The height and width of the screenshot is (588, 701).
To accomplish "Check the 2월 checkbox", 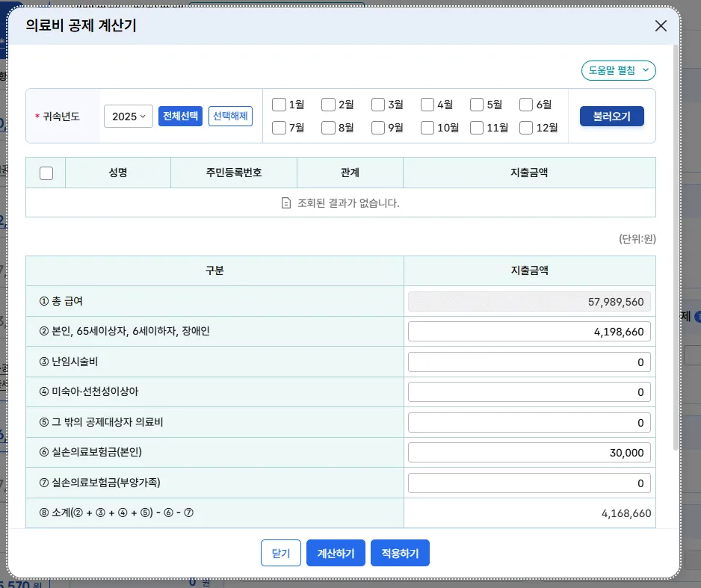I will pyautogui.click(x=328, y=105).
